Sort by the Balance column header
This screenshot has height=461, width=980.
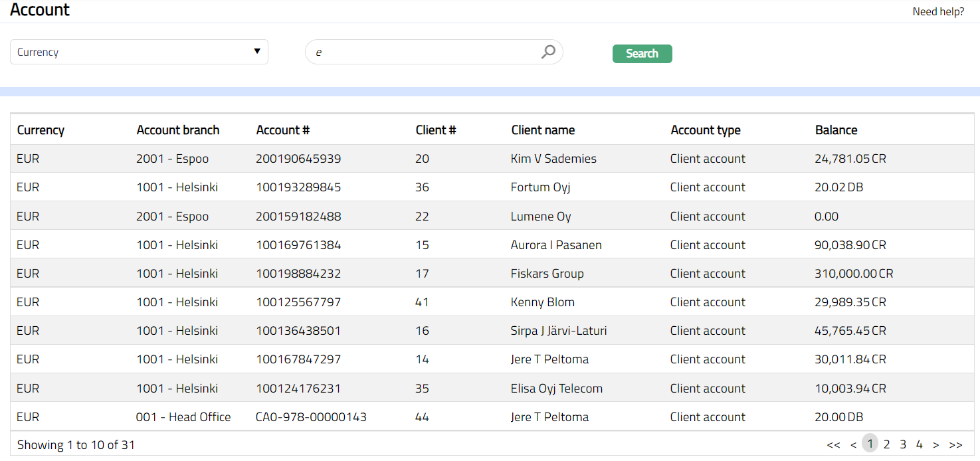point(836,130)
